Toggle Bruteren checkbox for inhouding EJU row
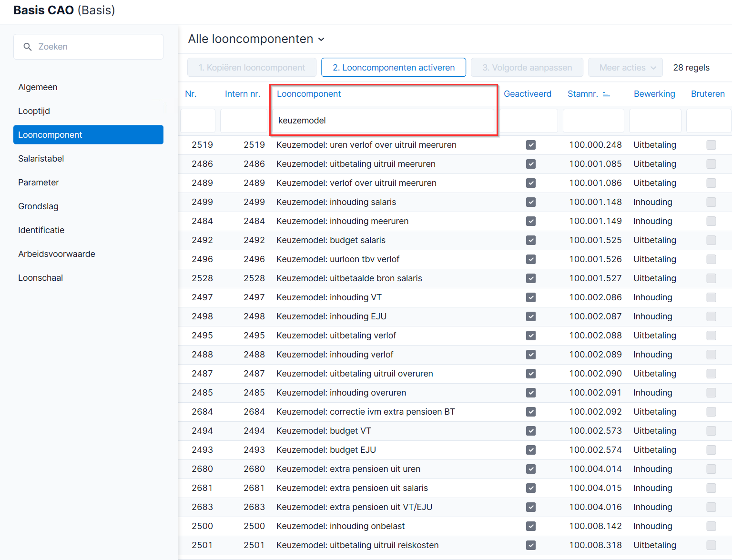The width and height of the screenshot is (732, 560). coord(712,316)
